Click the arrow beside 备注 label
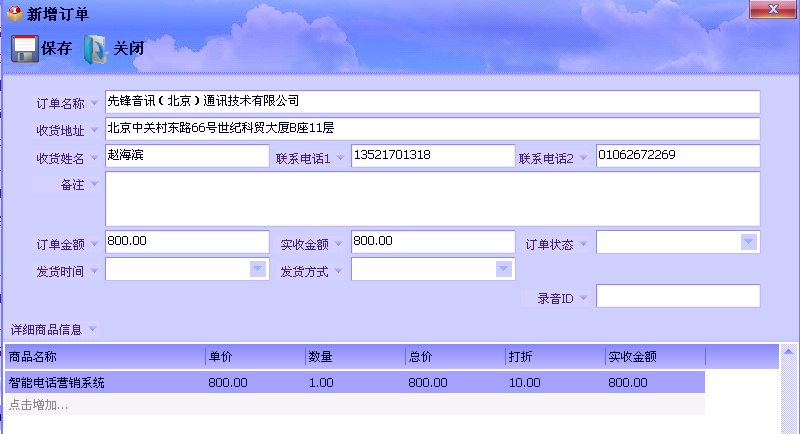Image resolution: width=800 pixels, height=434 pixels. [x=94, y=184]
